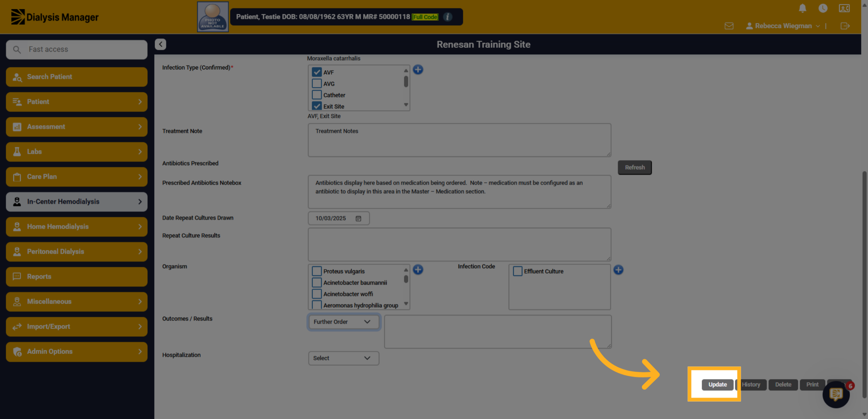Uncheck the Exit Site checkbox
The image size is (868, 419).
tap(317, 106)
